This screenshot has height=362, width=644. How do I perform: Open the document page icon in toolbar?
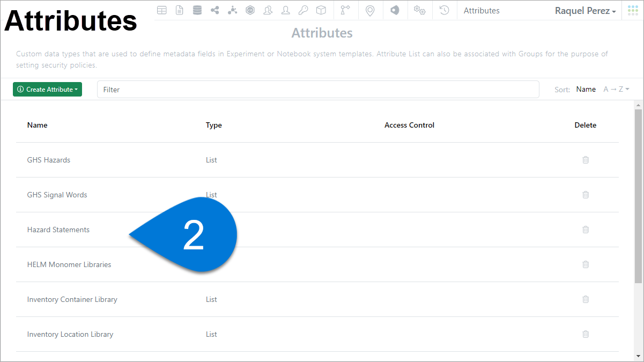(x=179, y=10)
